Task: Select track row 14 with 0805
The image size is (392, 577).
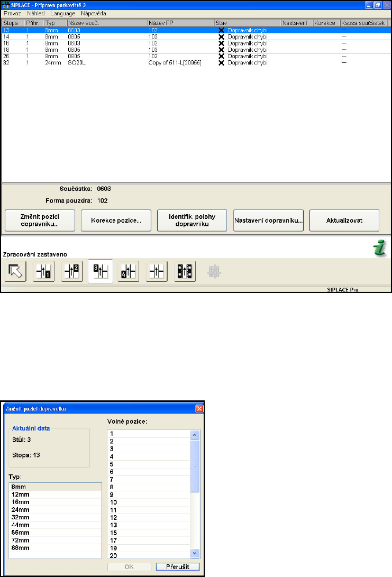Action: [x=196, y=37]
